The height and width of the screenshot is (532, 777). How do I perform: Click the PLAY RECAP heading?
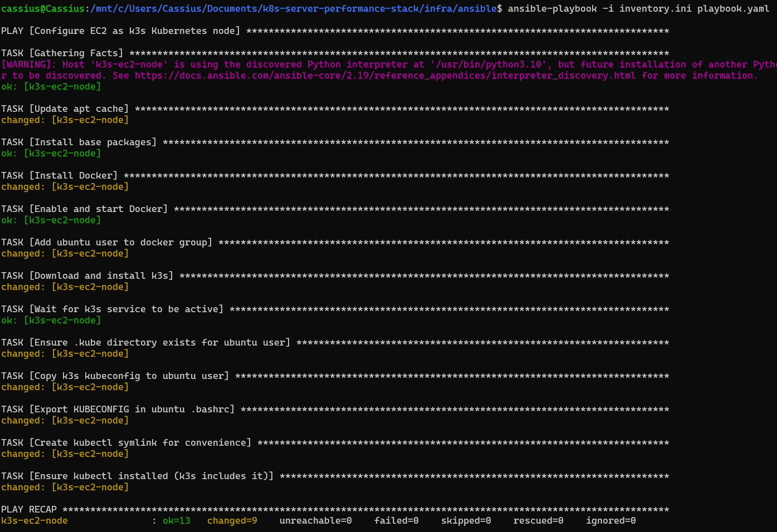click(x=29, y=510)
